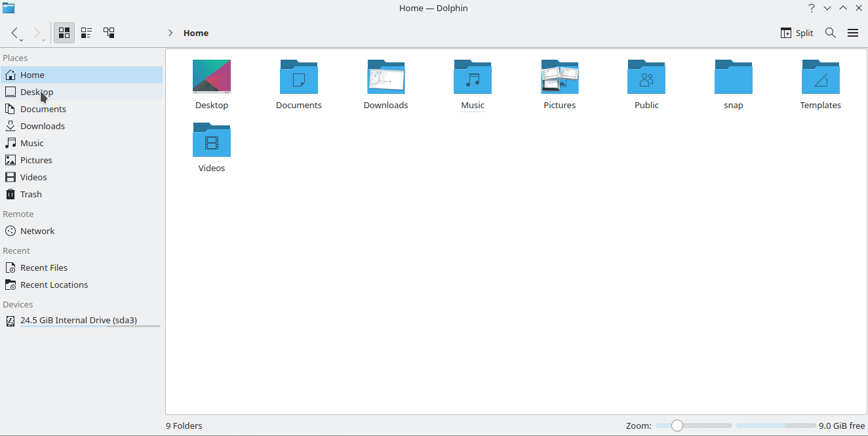Switch to Details view mode

click(x=109, y=33)
